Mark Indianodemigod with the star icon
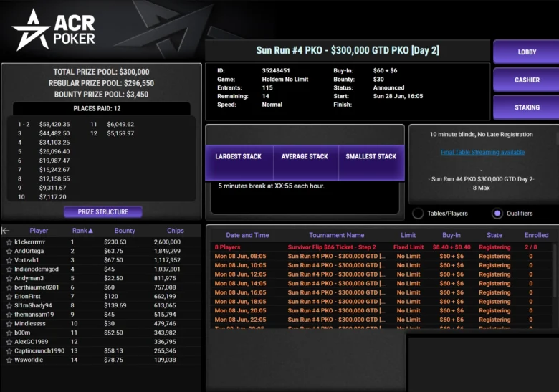Screen dimensions: 559x392 (9, 269)
